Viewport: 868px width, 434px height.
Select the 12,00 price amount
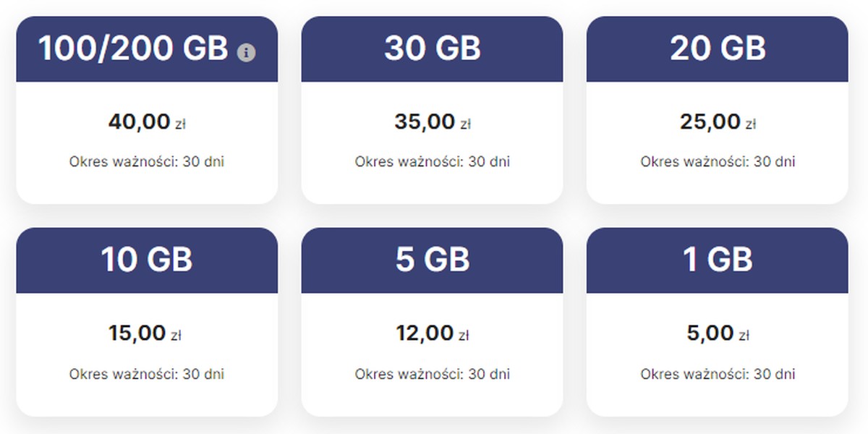click(x=424, y=333)
